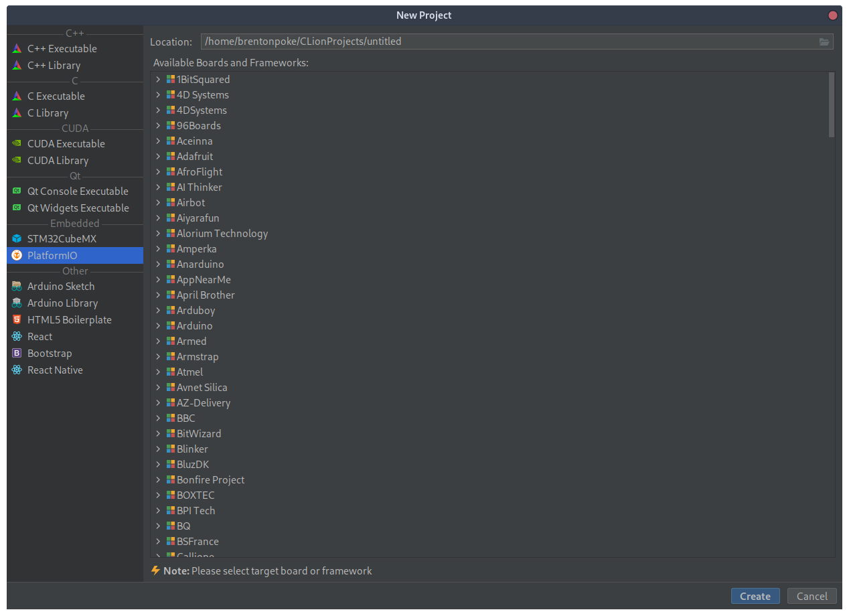Image resolution: width=849 pixels, height=616 pixels.
Task: Close the New Project dialog
Action: 833,15
